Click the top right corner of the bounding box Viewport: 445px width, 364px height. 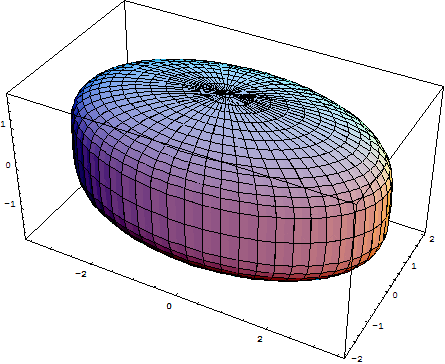click(443, 87)
